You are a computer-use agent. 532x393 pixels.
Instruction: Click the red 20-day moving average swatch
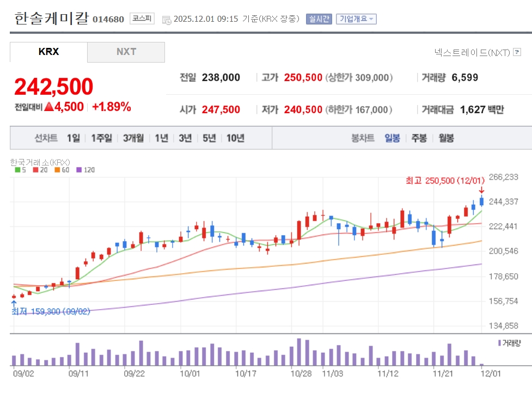[35, 170]
